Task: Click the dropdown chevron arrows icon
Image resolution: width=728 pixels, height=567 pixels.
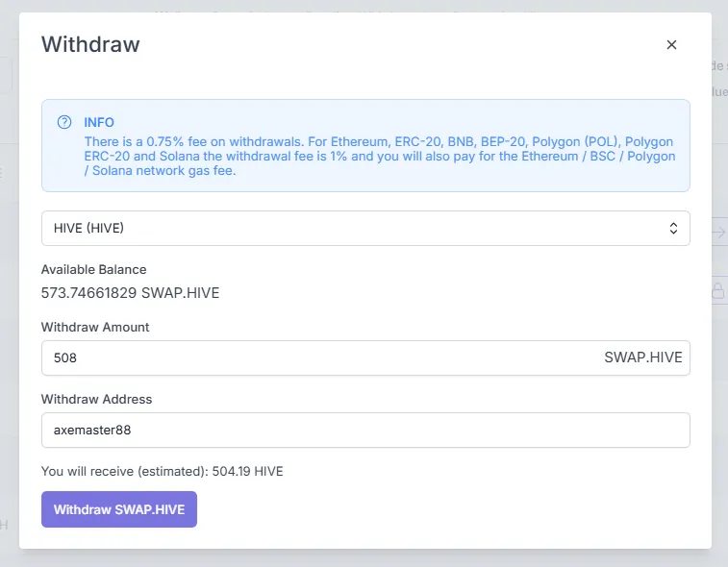Action: click(x=673, y=229)
